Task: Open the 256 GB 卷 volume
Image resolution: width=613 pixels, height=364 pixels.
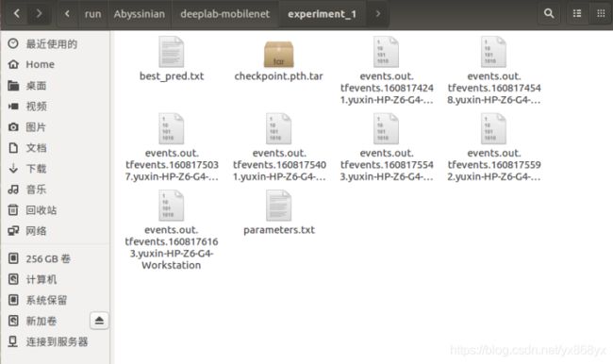Action: click(55, 258)
